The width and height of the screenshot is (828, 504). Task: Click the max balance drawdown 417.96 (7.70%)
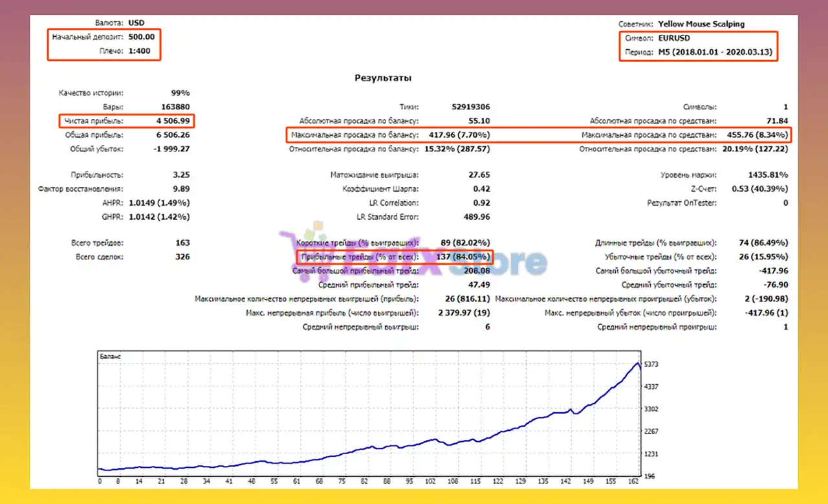coord(459,135)
